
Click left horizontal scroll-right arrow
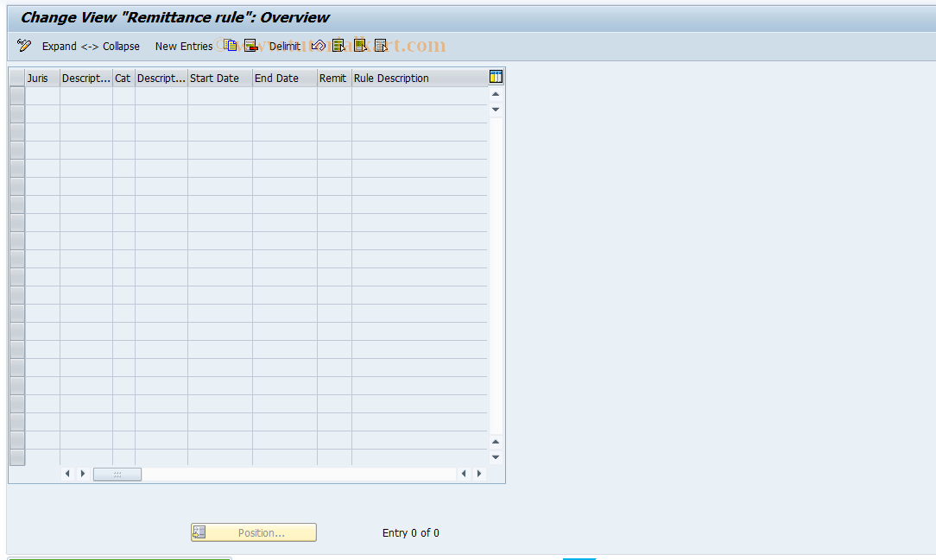pos(83,474)
